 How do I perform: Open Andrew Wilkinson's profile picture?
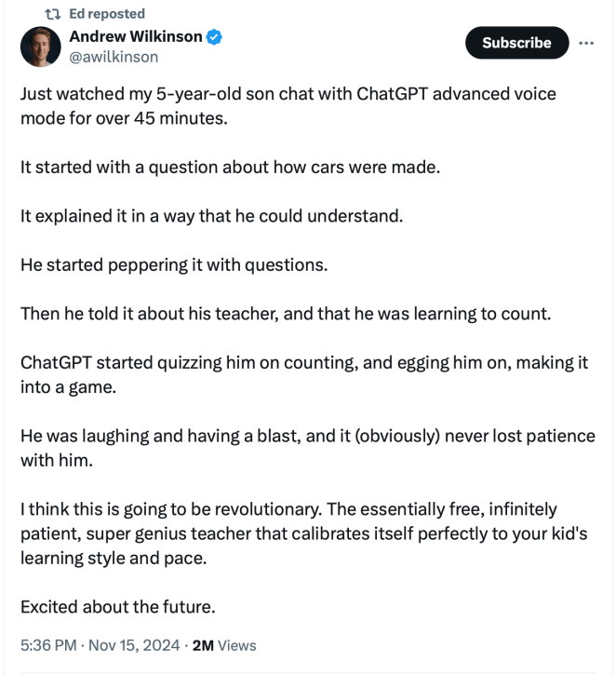click(x=40, y=47)
